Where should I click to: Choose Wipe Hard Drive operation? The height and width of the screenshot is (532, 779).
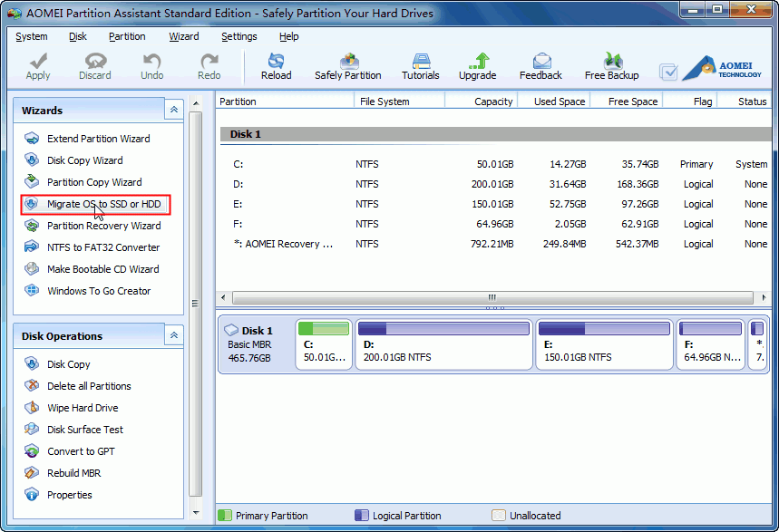tap(83, 408)
